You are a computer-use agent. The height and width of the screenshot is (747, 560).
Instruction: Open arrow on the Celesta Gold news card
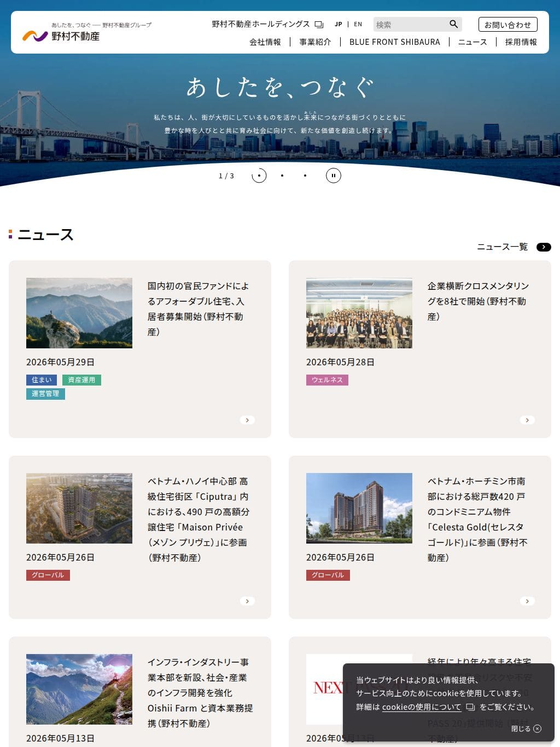point(527,601)
